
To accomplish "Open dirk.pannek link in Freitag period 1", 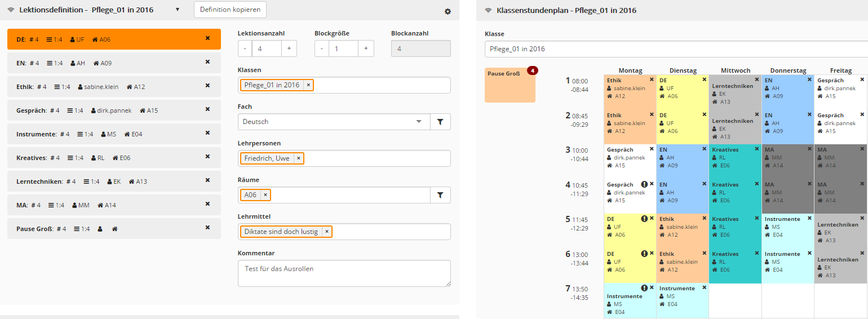I will [x=840, y=88].
